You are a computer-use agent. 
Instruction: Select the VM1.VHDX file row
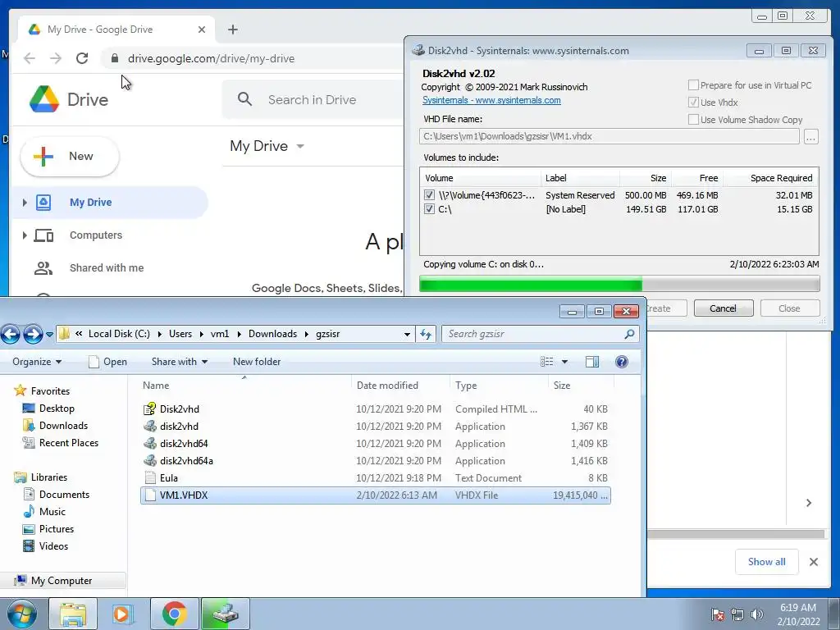coord(376,495)
